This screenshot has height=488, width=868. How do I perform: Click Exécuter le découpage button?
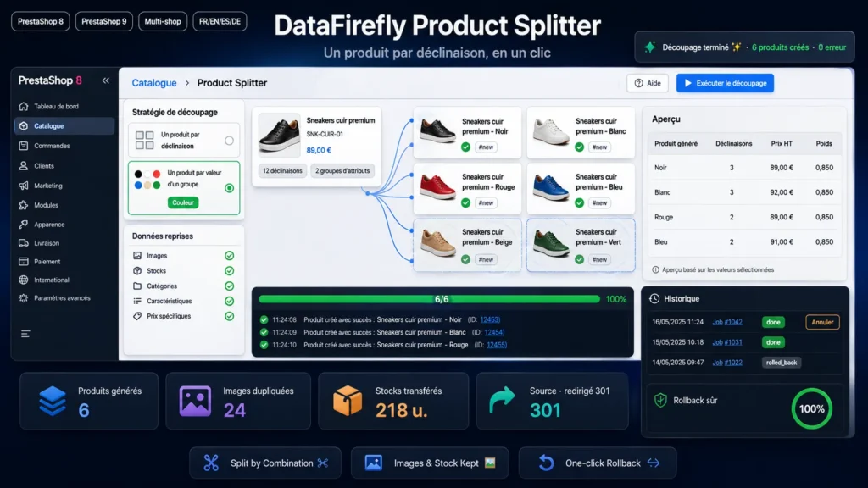726,83
